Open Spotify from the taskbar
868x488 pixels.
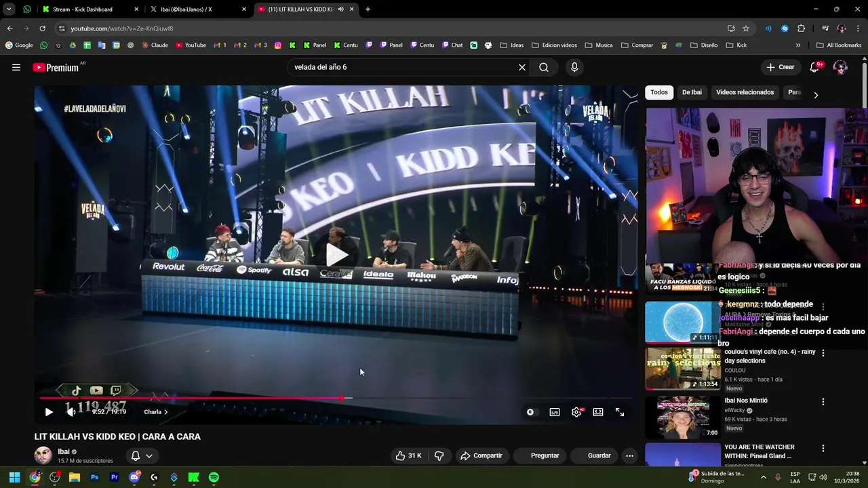[214, 477]
